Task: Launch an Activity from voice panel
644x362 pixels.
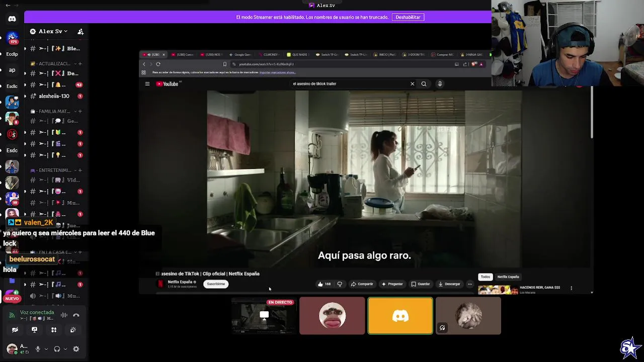Action: [54, 330]
